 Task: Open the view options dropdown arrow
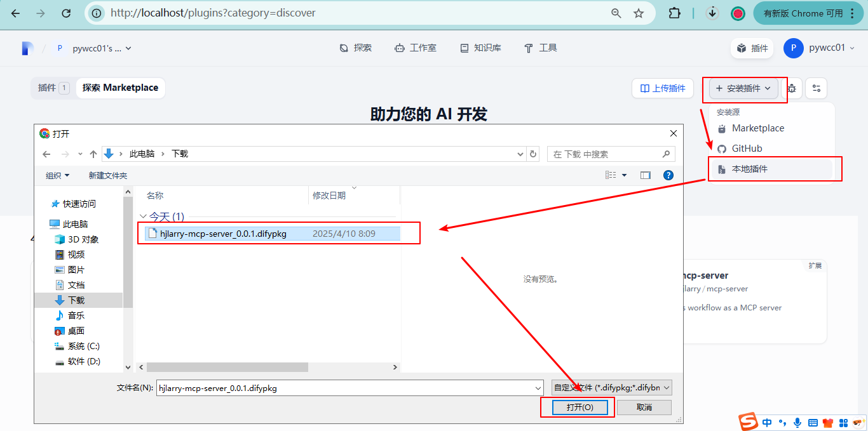[624, 175]
